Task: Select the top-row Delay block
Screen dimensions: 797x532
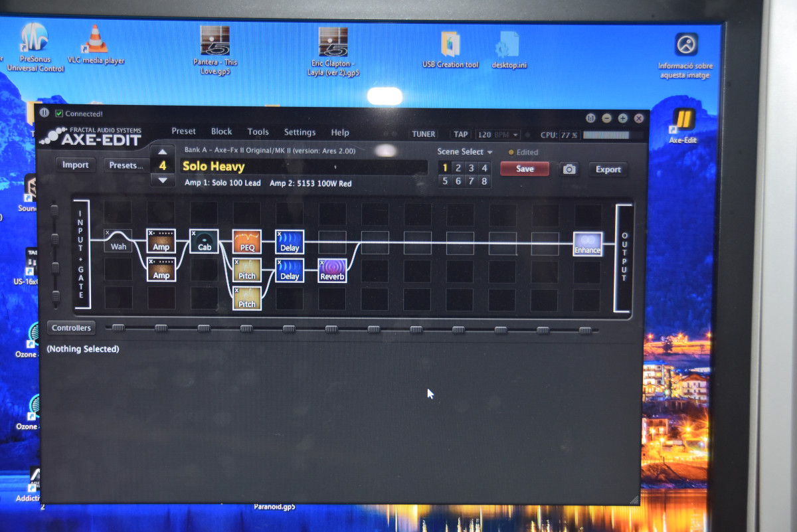Action: coord(290,242)
